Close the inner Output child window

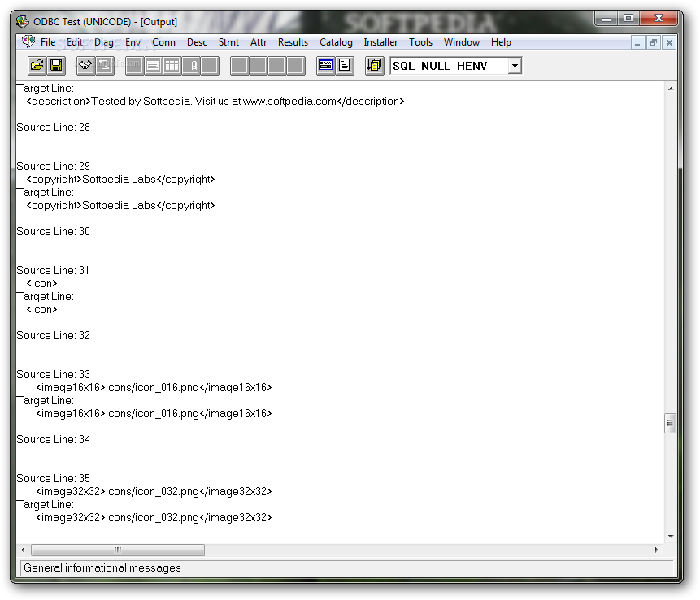tap(669, 43)
